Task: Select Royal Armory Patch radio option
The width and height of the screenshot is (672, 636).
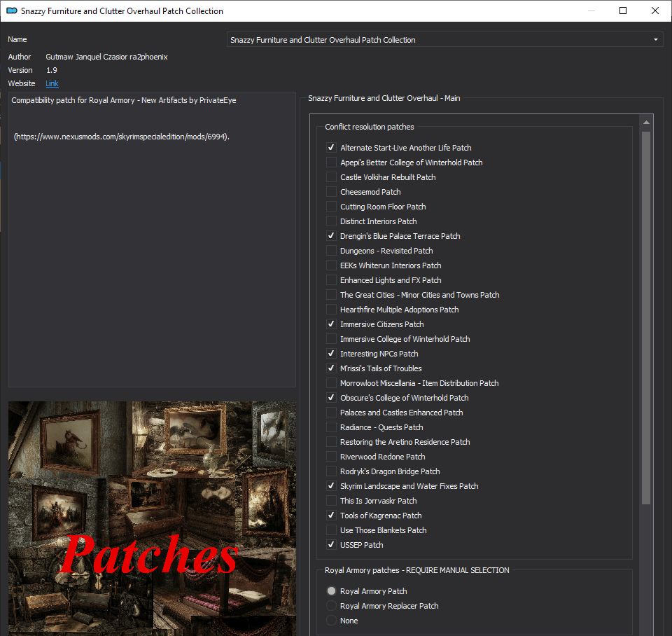Action: 331,591
